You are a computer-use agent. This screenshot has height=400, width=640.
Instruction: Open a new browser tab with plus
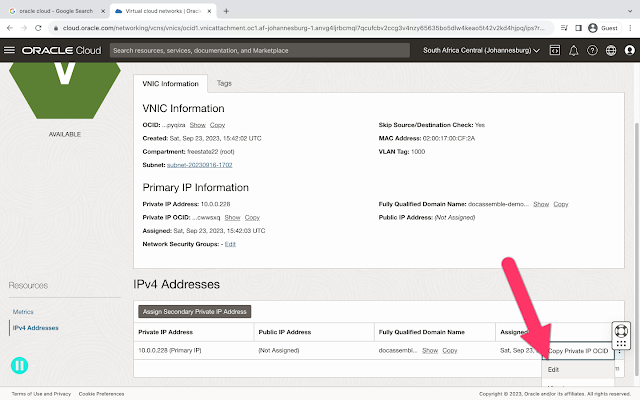pos(226,11)
